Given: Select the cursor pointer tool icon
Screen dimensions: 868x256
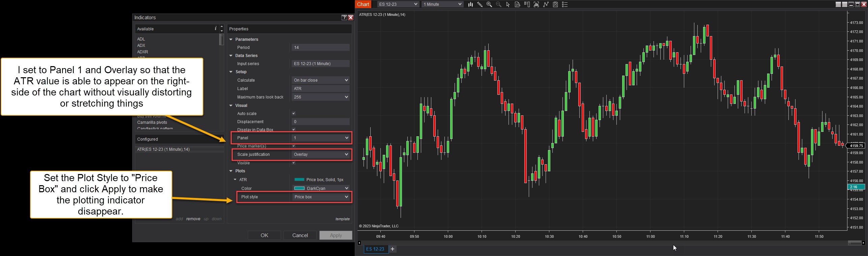Looking at the screenshot, I should tap(508, 4).
